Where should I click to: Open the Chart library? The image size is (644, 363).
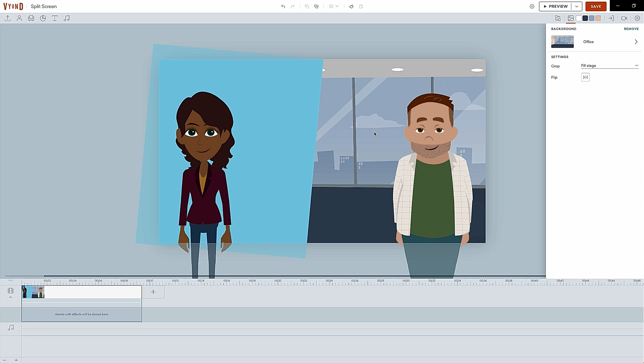pos(43,18)
